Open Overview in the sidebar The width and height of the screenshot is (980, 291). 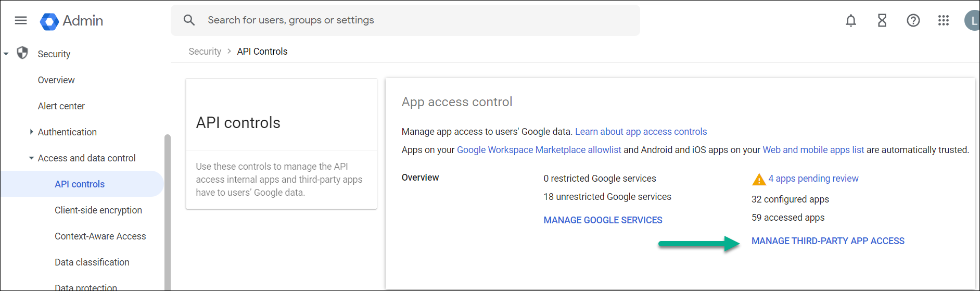click(56, 80)
